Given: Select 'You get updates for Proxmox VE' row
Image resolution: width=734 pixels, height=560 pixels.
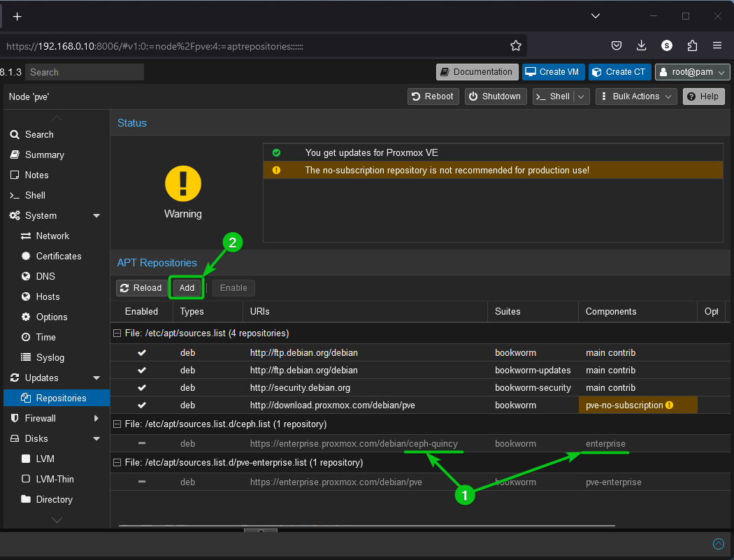Looking at the screenshot, I should click(x=494, y=152).
